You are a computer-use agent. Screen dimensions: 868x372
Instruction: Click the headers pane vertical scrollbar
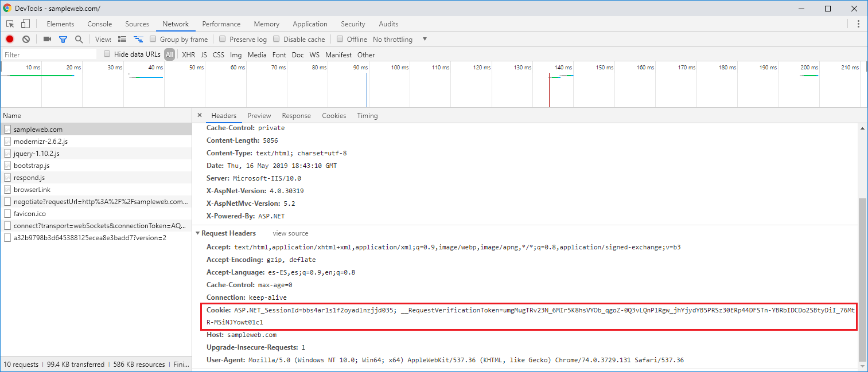(x=863, y=280)
